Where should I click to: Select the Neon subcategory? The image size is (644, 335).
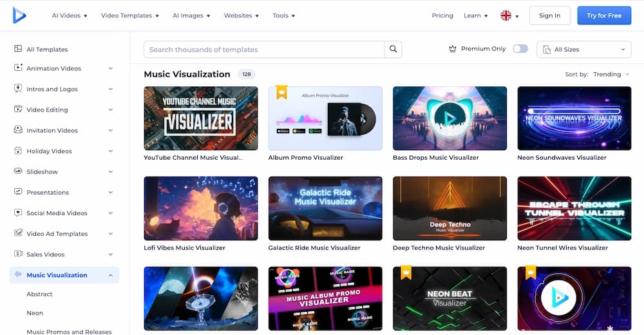(35, 313)
